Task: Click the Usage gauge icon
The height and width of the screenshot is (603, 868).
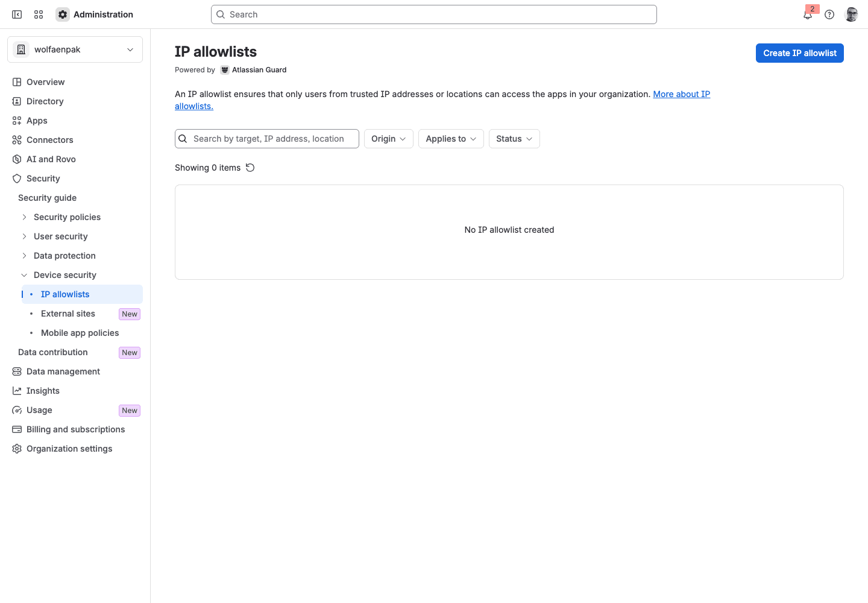Action: click(x=17, y=410)
